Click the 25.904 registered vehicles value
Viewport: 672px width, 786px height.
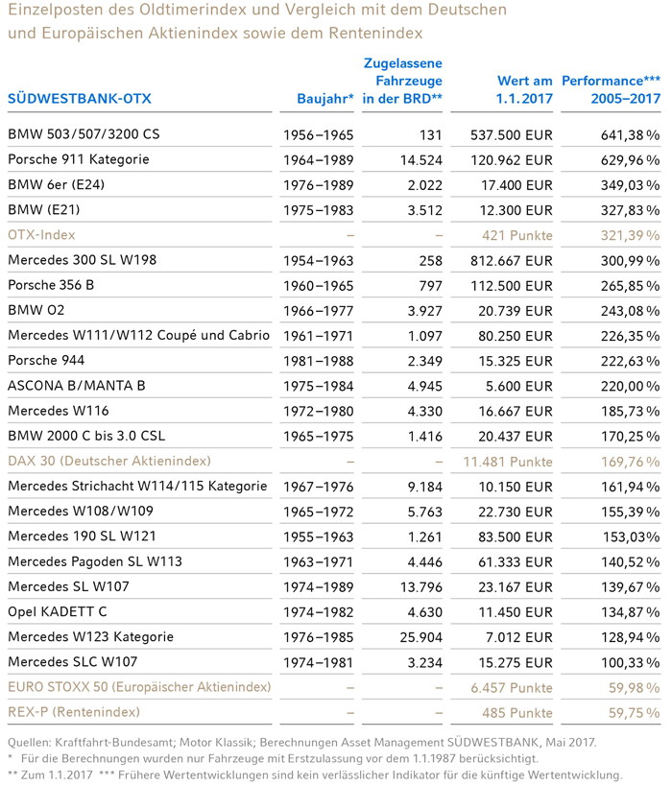pos(420,636)
